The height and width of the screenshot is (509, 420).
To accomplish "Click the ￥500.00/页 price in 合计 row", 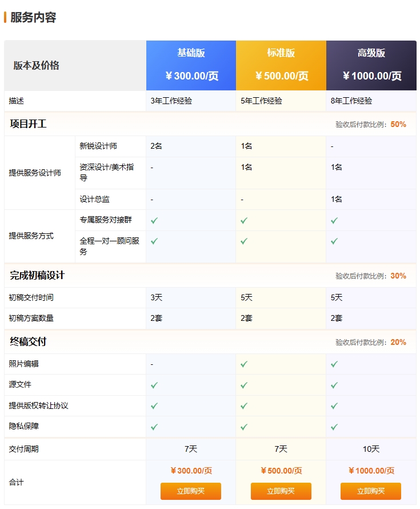I will (281, 471).
